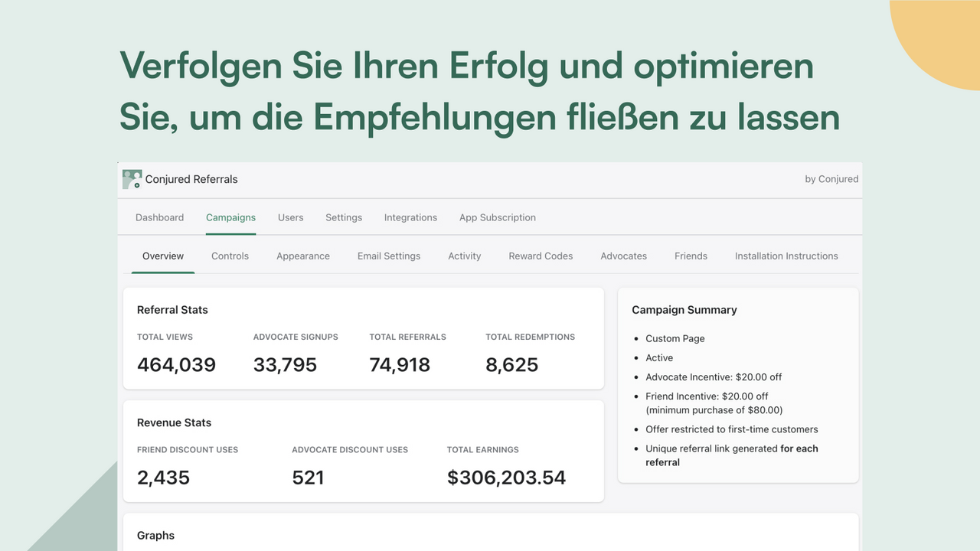
Task: Open the Dashboard tab
Action: tap(159, 217)
